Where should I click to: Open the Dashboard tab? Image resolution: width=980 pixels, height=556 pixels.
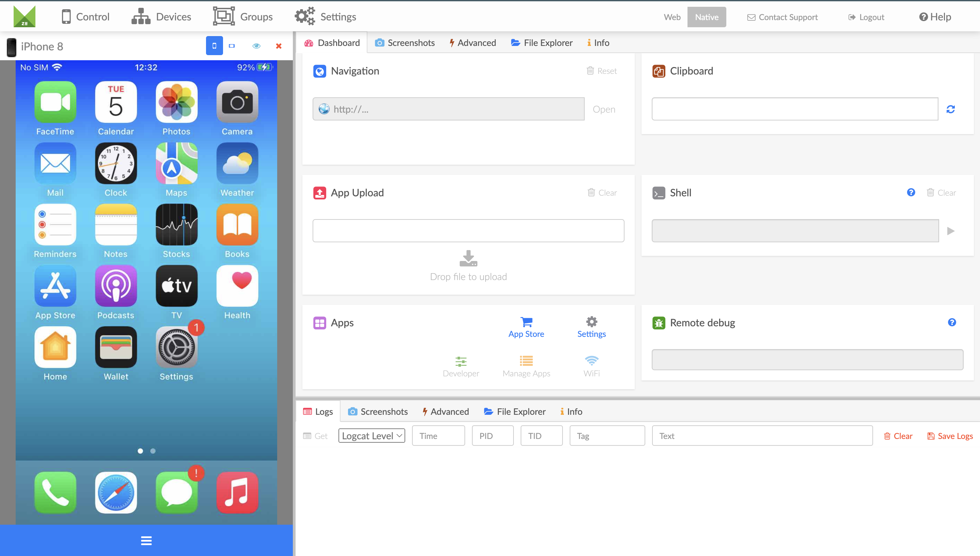click(x=332, y=43)
